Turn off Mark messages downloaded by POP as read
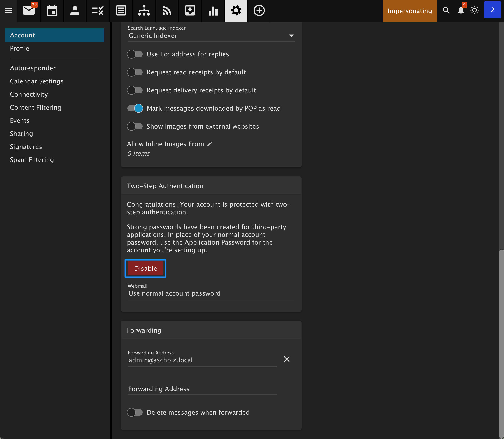Image resolution: width=504 pixels, height=439 pixels. pos(135,108)
